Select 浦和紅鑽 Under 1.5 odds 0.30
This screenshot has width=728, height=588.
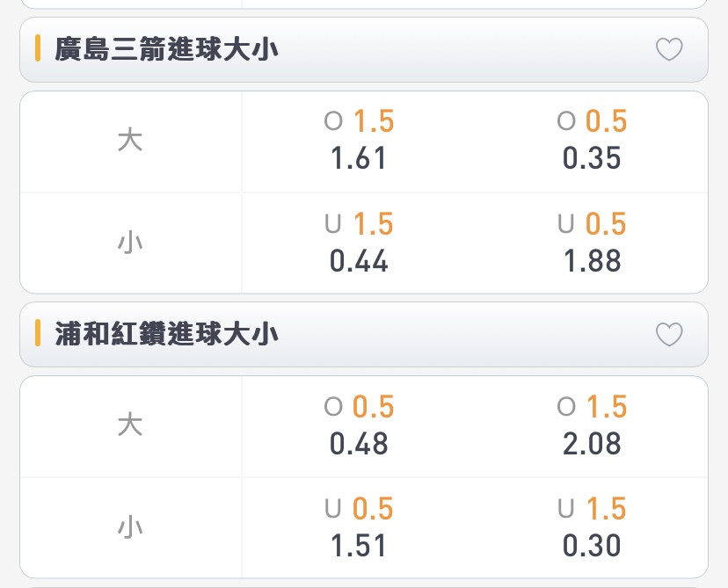pos(592,526)
